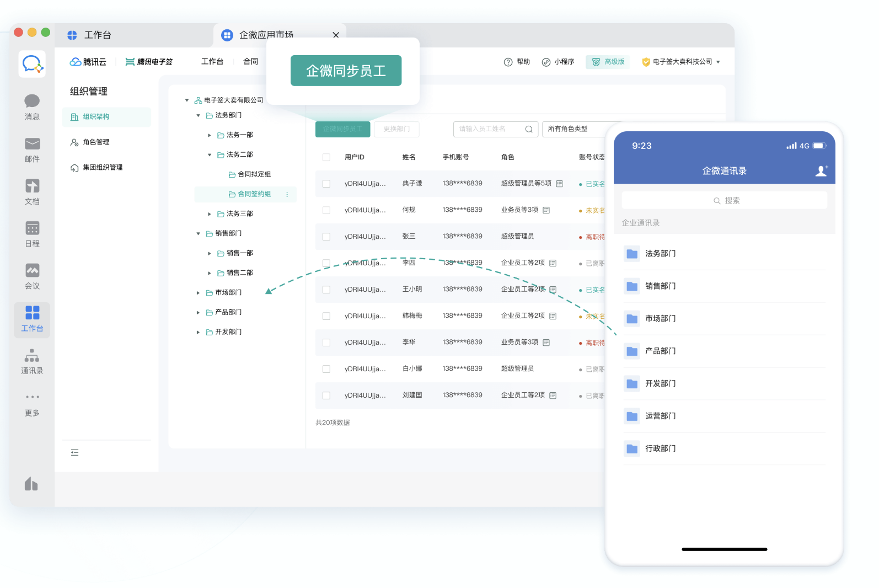The image size is (879, 588).
Task: Click the 请输入员工姓名 search field
Action: point(496,129)
